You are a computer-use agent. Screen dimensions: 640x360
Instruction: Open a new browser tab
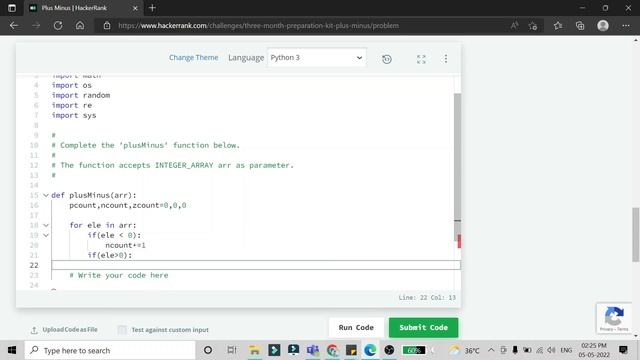[152, 8]
